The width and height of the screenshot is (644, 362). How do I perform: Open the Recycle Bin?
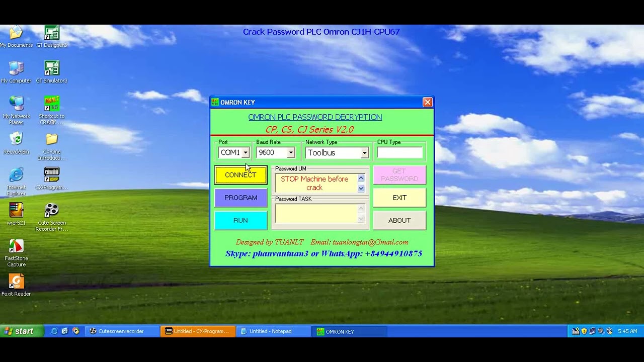(x=16, y=143)
